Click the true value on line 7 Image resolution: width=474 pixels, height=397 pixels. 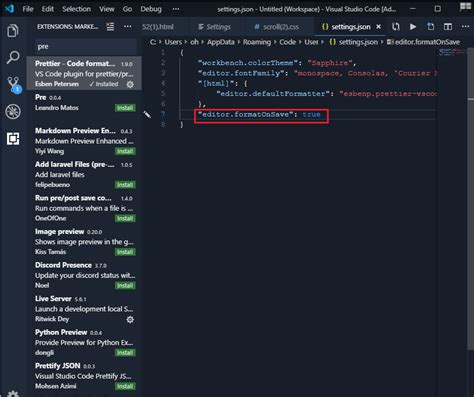click(x=311, y=114)
